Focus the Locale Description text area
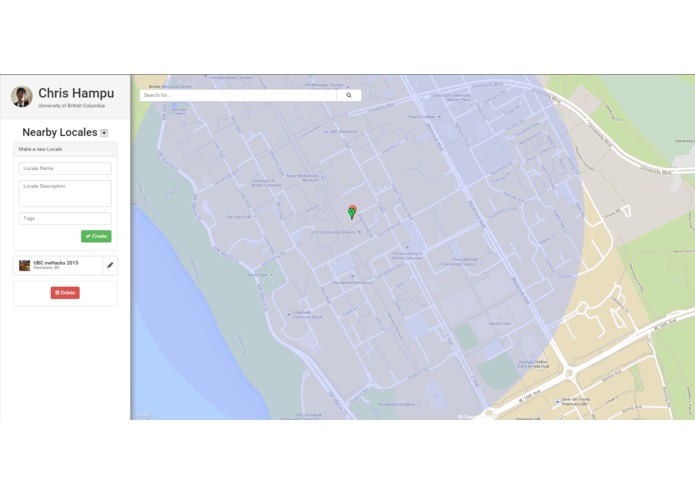 tap(65, 193)
